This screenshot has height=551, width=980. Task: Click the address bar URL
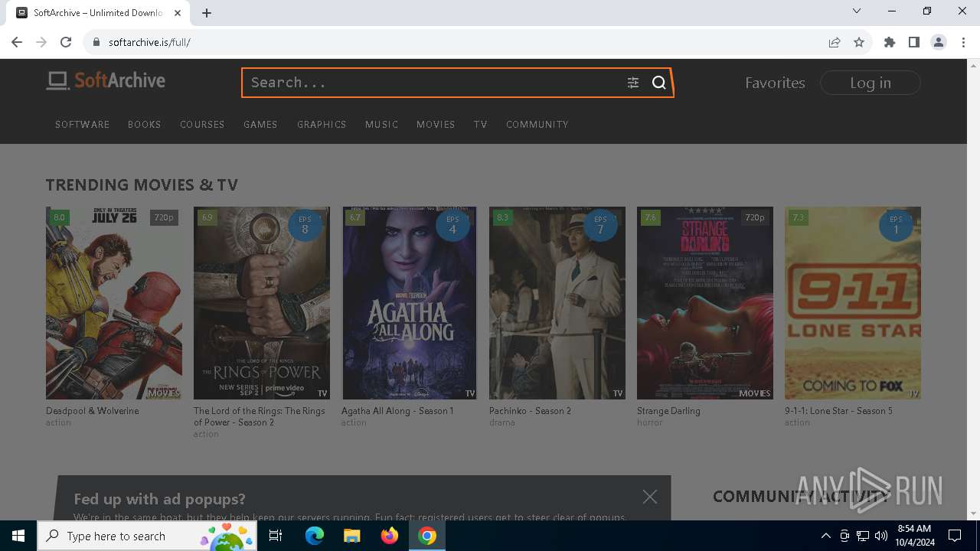149,42
